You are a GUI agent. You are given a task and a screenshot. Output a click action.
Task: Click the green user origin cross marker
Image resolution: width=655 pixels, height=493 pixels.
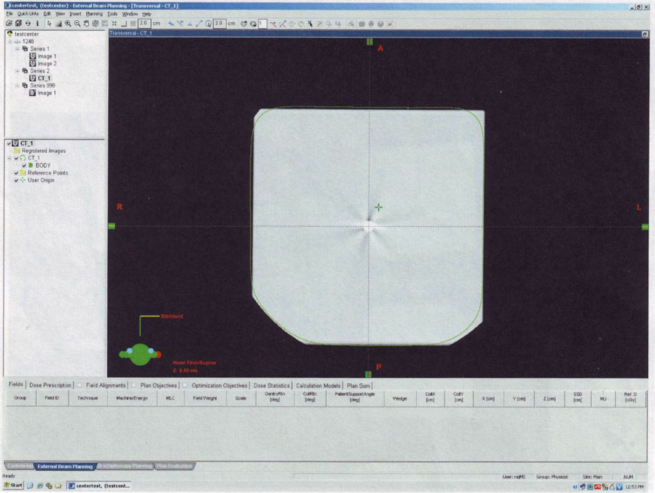(378, 208)
